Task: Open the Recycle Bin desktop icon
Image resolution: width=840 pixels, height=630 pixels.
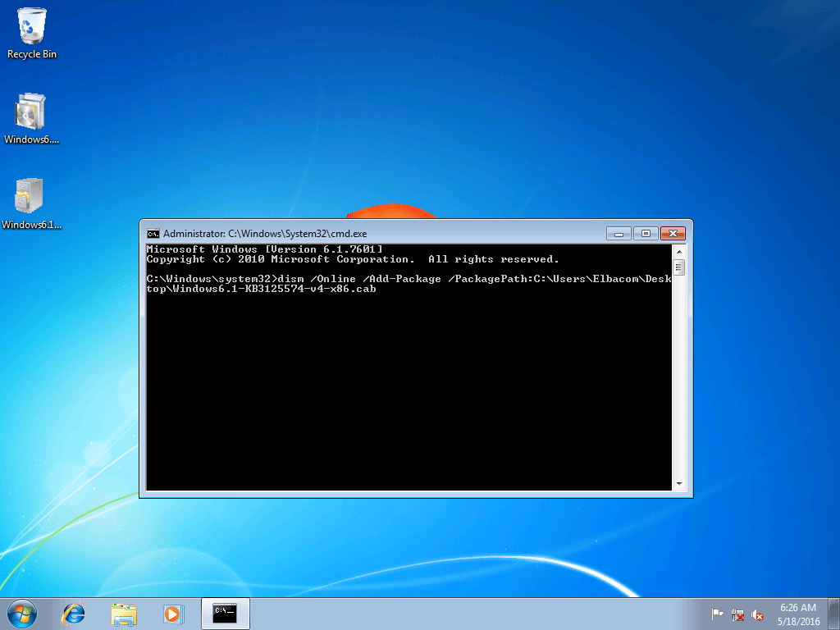Action: (32, 33)
